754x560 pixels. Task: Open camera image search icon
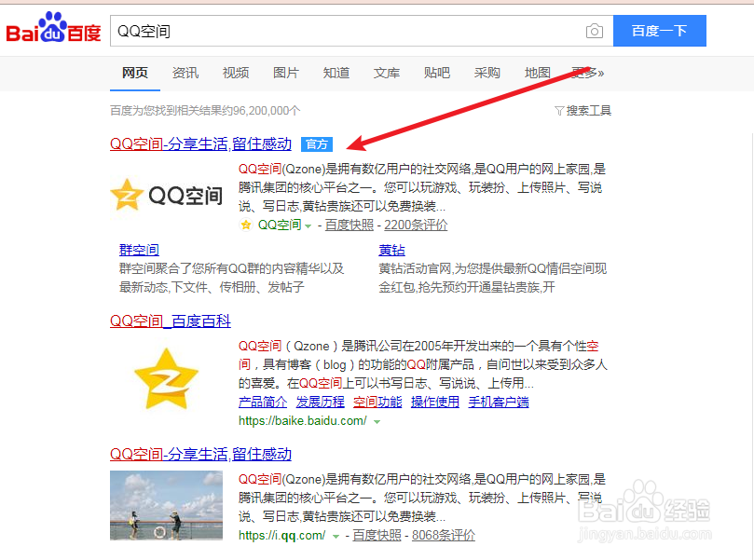[x=595, y=32]
